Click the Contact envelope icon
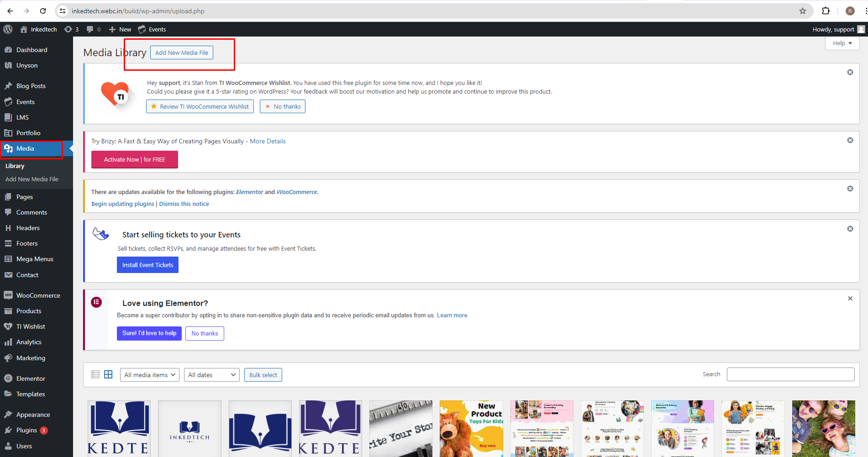Screen dimensions: 868x457 click(8, 275)
